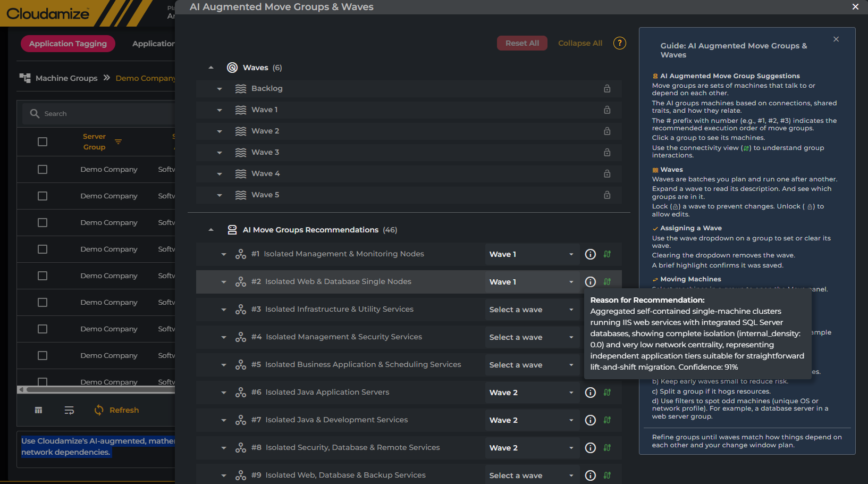This screenshot has height=484, width=868.
Task: Open the Applications tab
Action: tap(155, 44)
